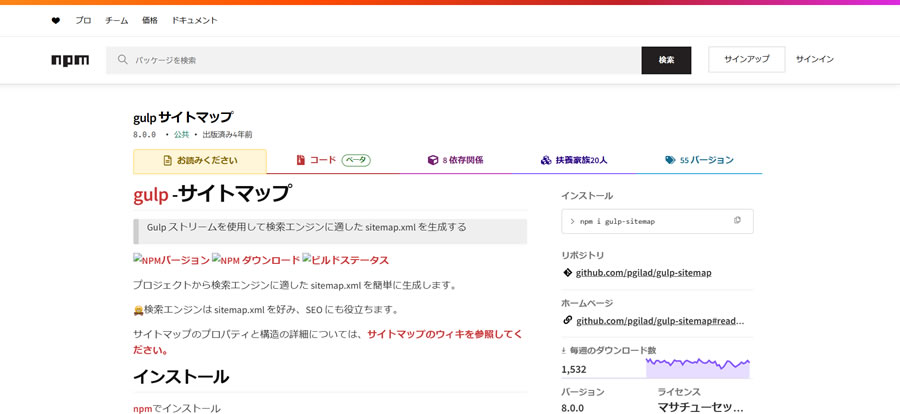Click the サインイン link
The width and height of the screenshot is (900, 414).
[x=814, y=59]
